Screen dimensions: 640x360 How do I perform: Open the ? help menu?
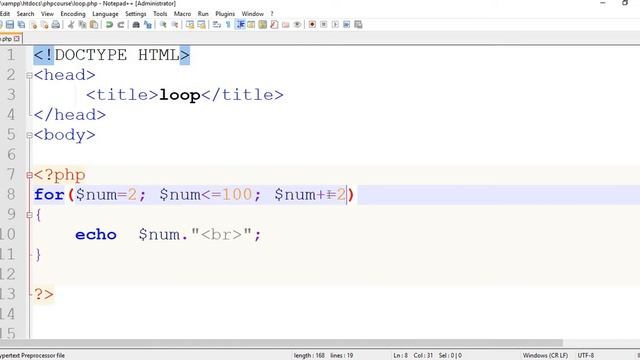coord(272,14)
